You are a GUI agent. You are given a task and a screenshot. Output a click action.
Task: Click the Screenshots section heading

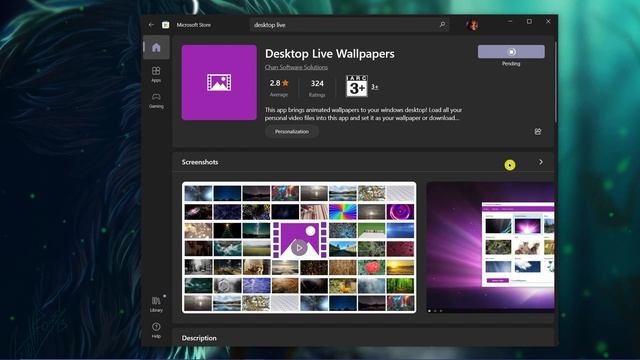click(x=200, y=162)
